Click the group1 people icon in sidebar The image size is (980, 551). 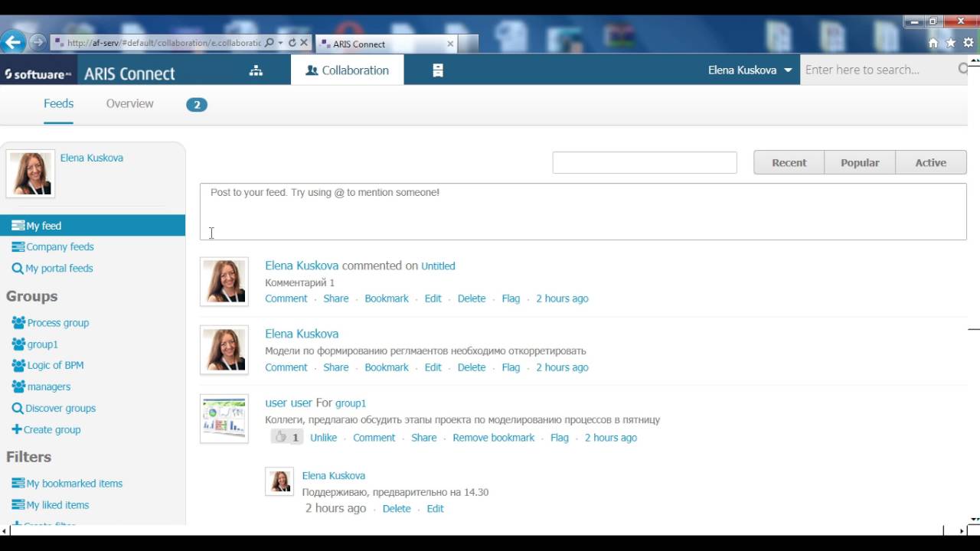(x=18, y=344)
